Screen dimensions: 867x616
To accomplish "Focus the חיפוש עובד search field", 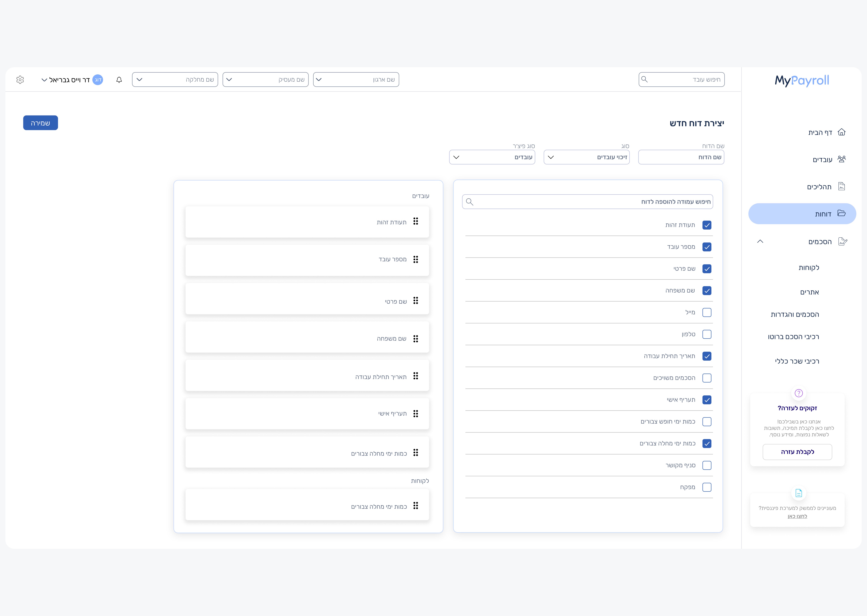I will (x=682, y=80).
